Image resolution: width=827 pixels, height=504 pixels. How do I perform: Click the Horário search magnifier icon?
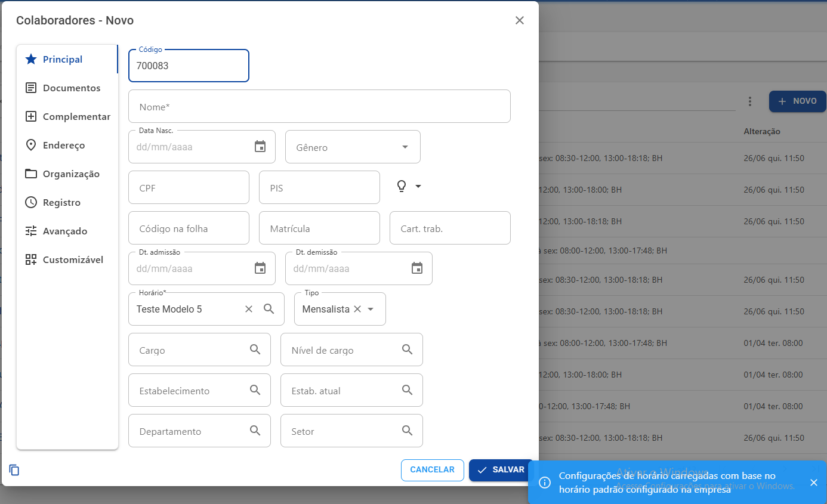[x=269, y=309]
